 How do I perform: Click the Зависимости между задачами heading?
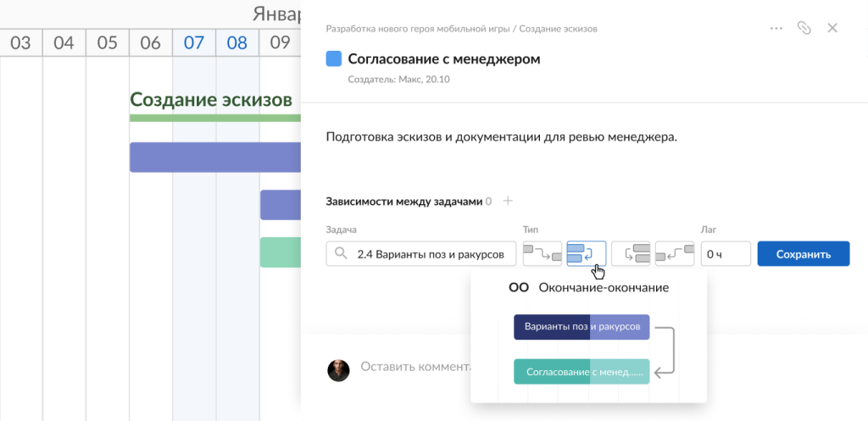(x=404, y=202)
